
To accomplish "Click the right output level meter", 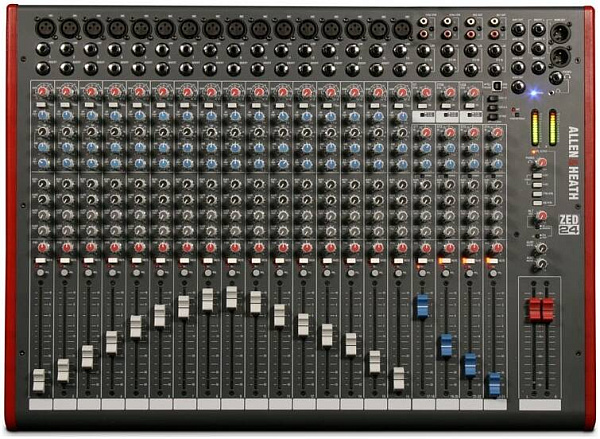I will coord(553,127).
